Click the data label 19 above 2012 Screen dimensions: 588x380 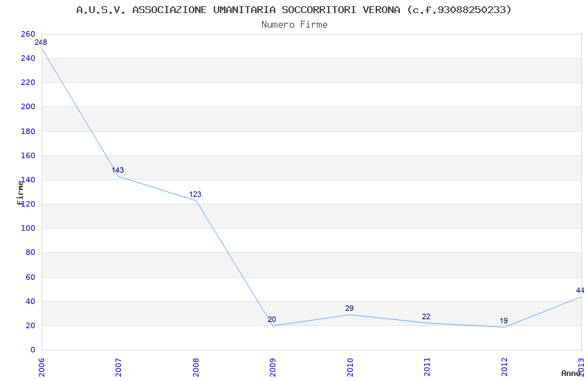[x=504, y=321]
